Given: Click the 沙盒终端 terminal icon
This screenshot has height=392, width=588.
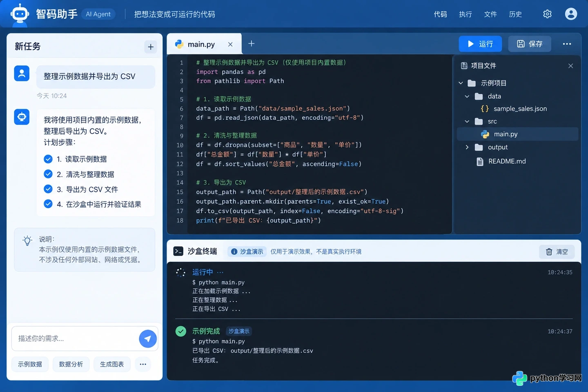Looking at the screenshot, I should 178,251.
